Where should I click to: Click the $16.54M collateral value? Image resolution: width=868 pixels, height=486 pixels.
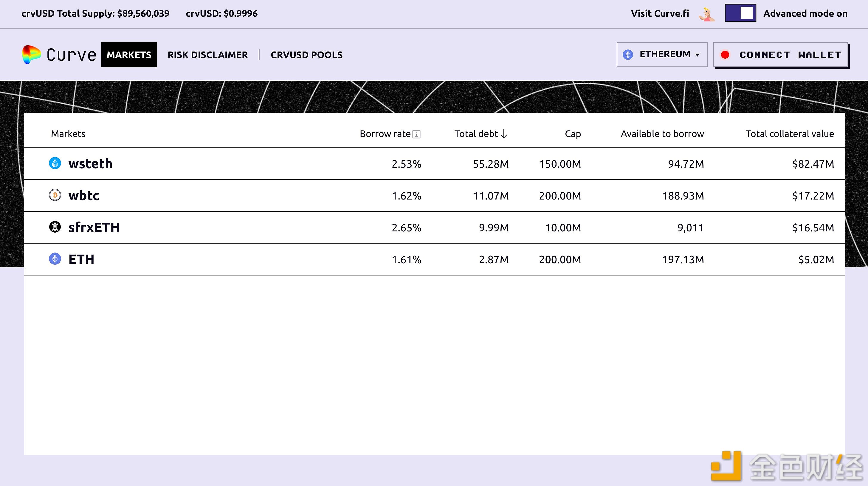(x=813, y=228)
